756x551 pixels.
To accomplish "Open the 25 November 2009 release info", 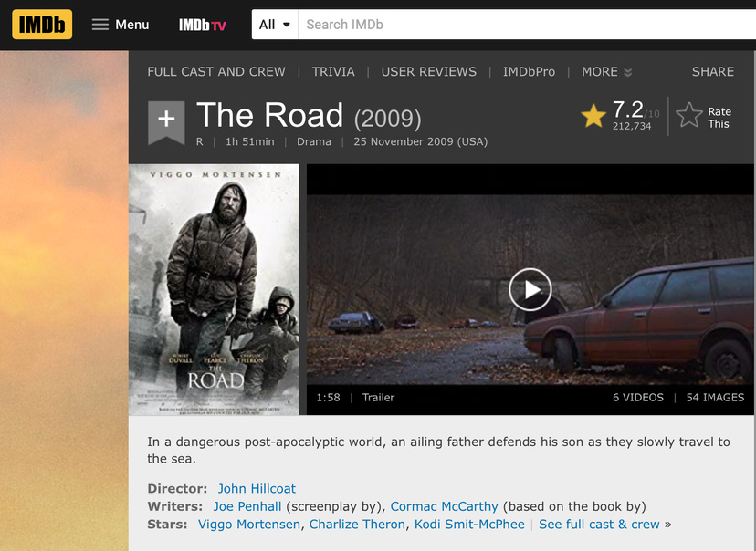I will click(x=420, y=141).
